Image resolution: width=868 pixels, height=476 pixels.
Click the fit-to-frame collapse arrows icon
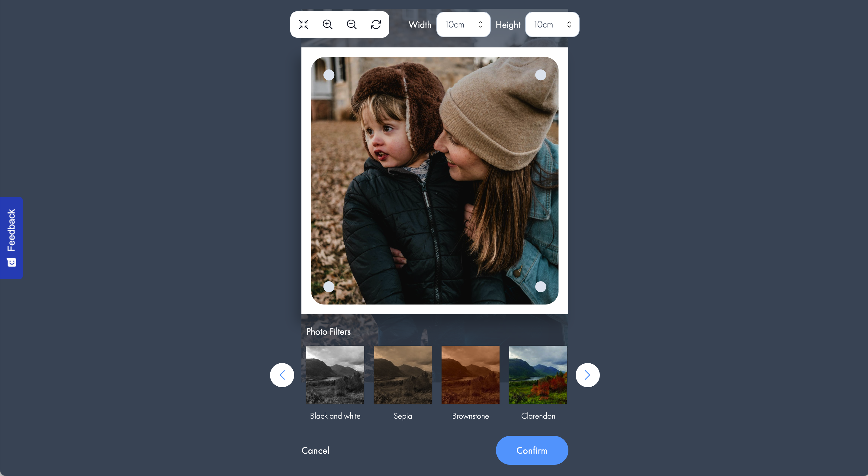tap(303, 24)
